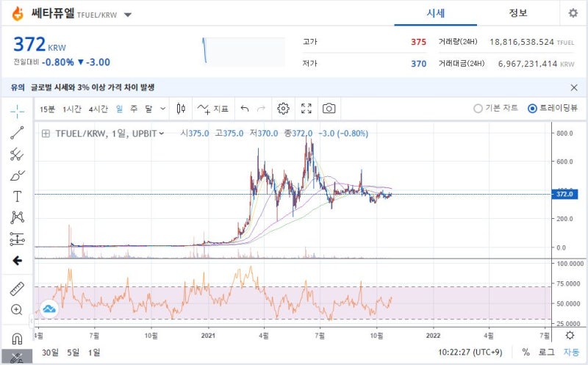Open page settings gear at top right
Viewport: 588px width, 365px height.
(x=573, y=13)
